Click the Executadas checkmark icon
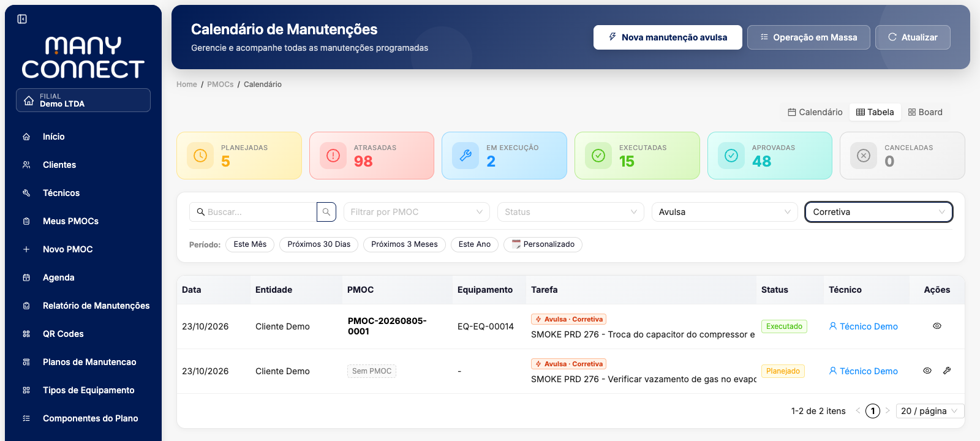980x441 pixels. [x=598, y=156]
